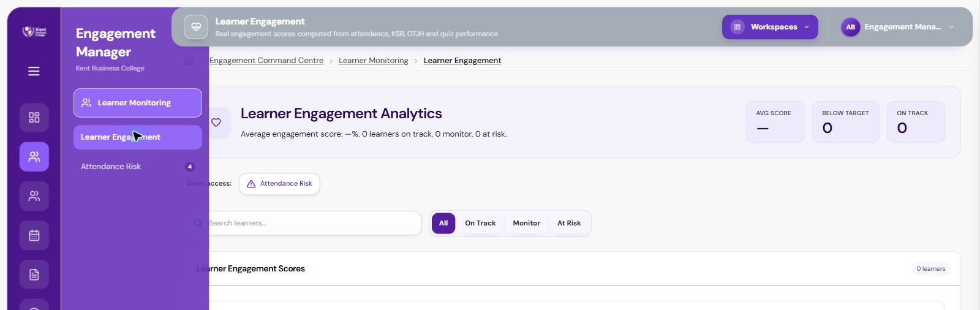Expand the Engagement Manager account menu chevron
This screenshot has width=980, height=310.
[951, 27]
